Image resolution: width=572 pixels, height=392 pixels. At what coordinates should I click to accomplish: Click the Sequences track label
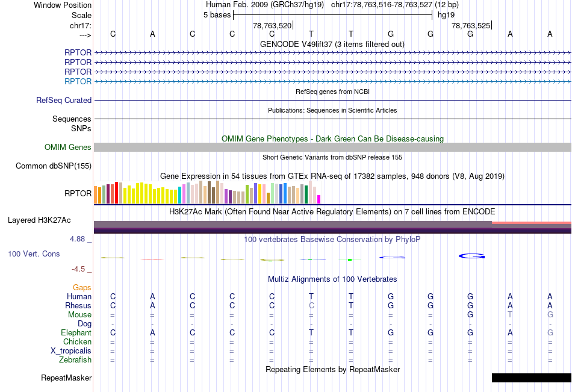pyautogui.click(x=72, y=119)
